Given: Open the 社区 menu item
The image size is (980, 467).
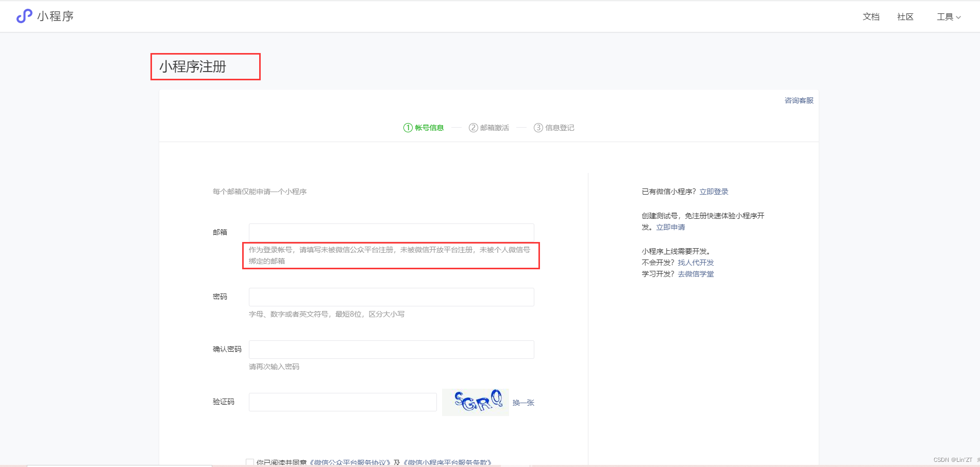Looking at the screenshot, I should coord(905,17).
